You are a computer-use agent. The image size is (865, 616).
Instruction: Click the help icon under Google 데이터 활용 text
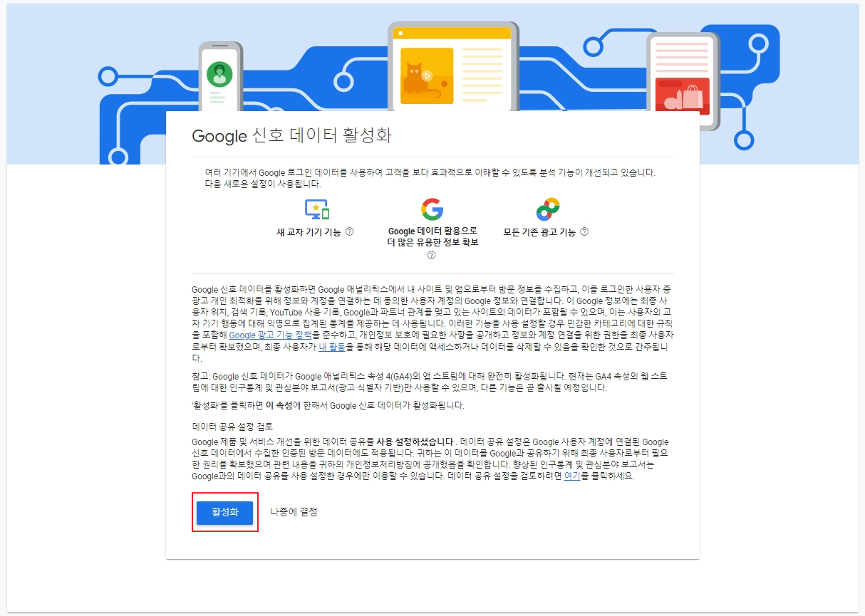click(431, 255)
